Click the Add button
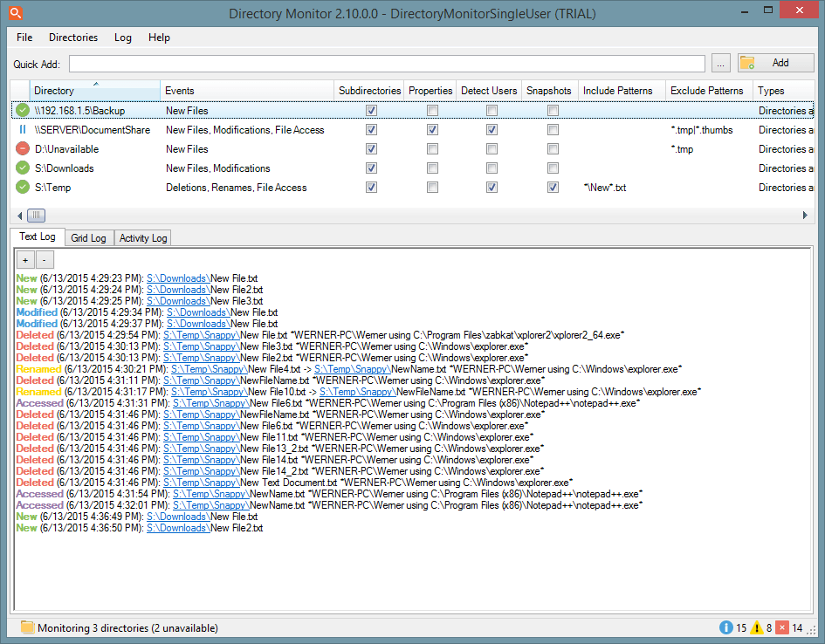 775,63
